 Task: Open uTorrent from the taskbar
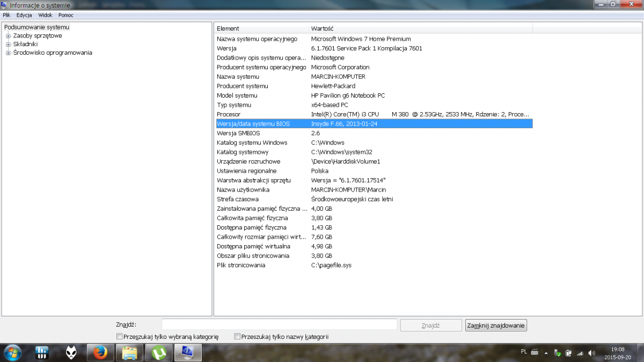click(158, 352)
